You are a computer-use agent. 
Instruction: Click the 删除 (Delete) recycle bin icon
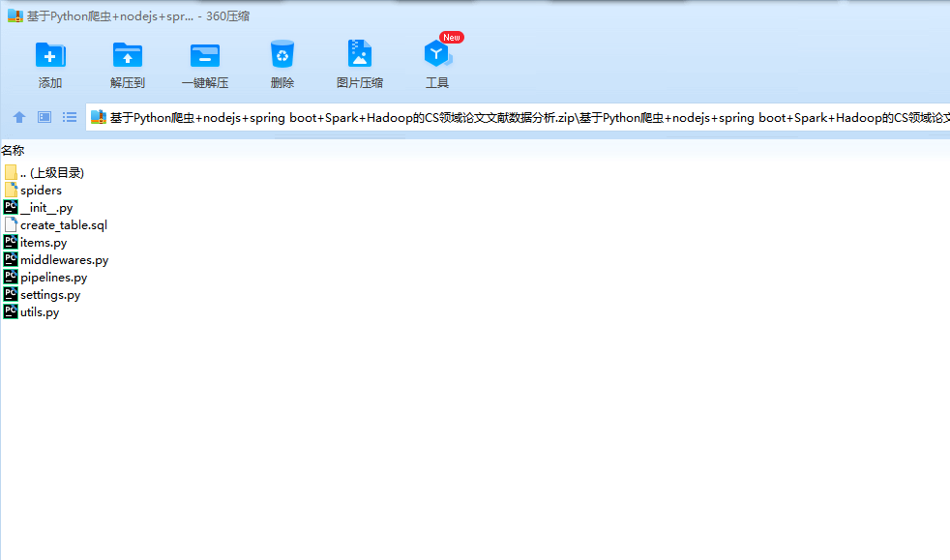[x=282, y=54]
